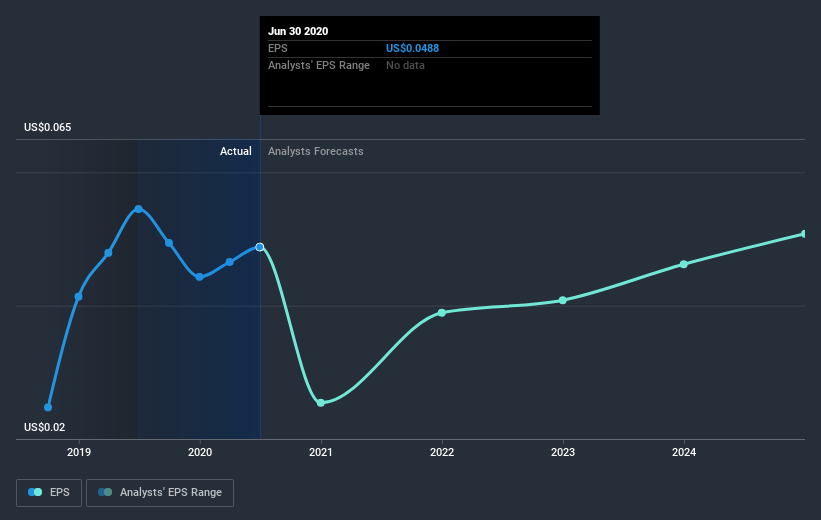
Task: Click the EPS data point at start of 2019
Action: tap(79, 297)
